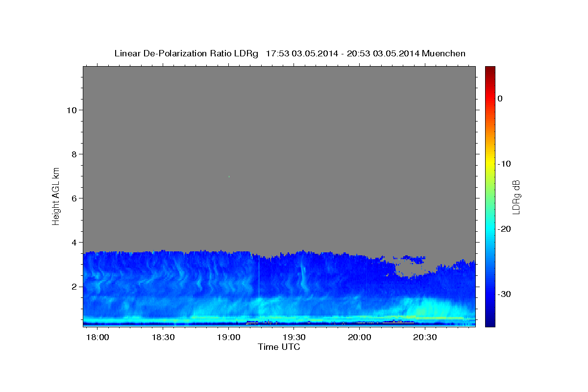Click the colorbar value '-30'
588x392 pixels.
click(x=504, y=294)
